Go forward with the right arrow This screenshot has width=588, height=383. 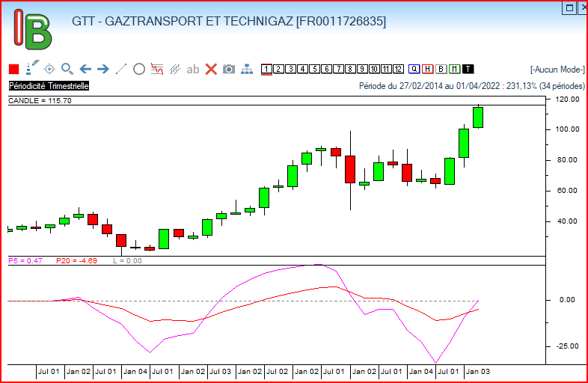(x=102, y=69)
